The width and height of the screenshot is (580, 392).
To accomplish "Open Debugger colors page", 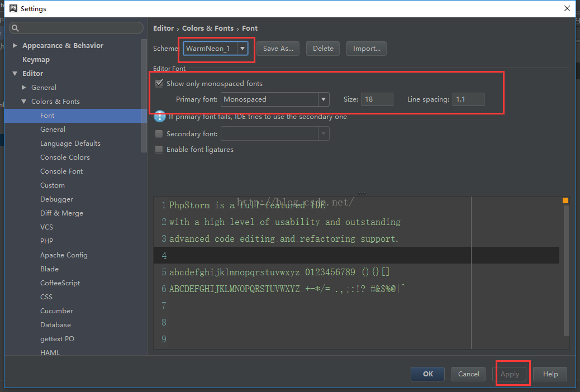I will click(x=56, y=199).
